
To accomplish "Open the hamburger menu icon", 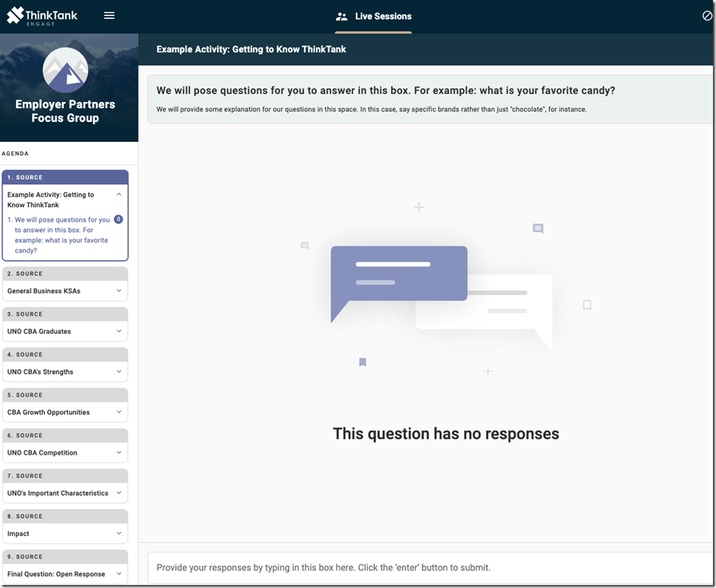I will [x=109, y=16].
